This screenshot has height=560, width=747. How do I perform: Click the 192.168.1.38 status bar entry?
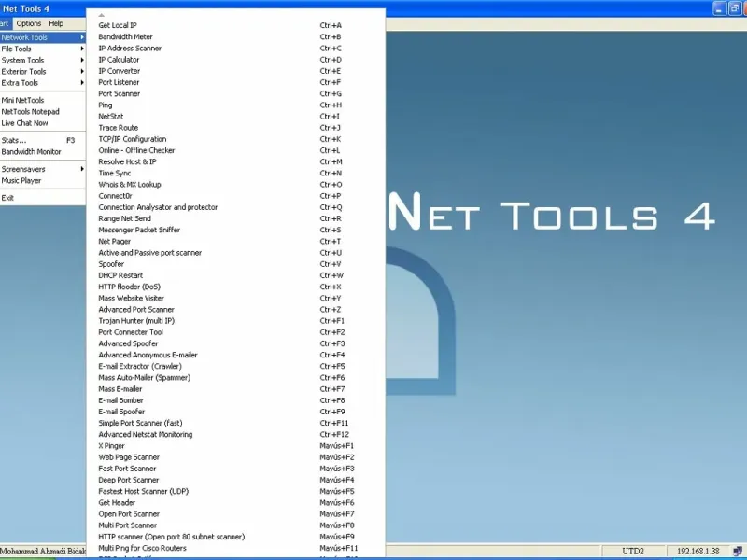point(698,551)
